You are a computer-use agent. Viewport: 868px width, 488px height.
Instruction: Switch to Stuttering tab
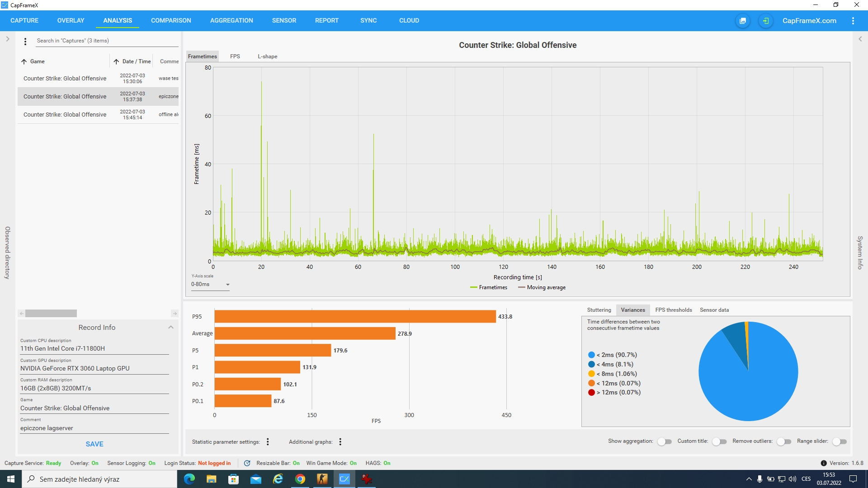click(599, 310)
